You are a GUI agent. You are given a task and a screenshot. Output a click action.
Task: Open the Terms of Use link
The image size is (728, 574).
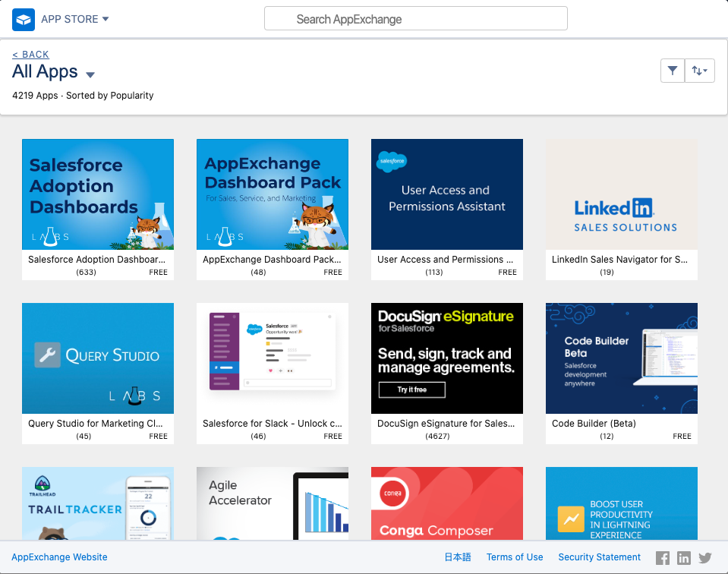[x=515, y=557]
